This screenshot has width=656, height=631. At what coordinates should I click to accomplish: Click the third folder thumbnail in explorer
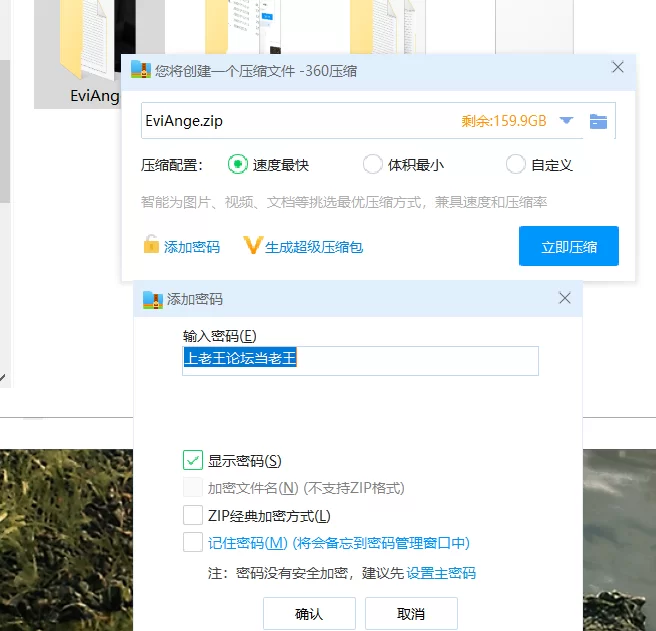[388, 27]
